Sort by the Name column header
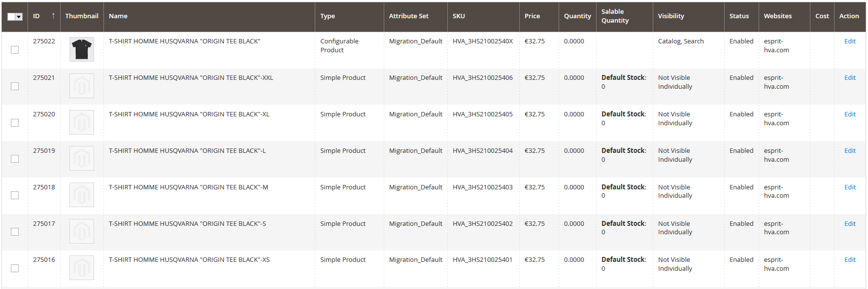 point(118,16)
